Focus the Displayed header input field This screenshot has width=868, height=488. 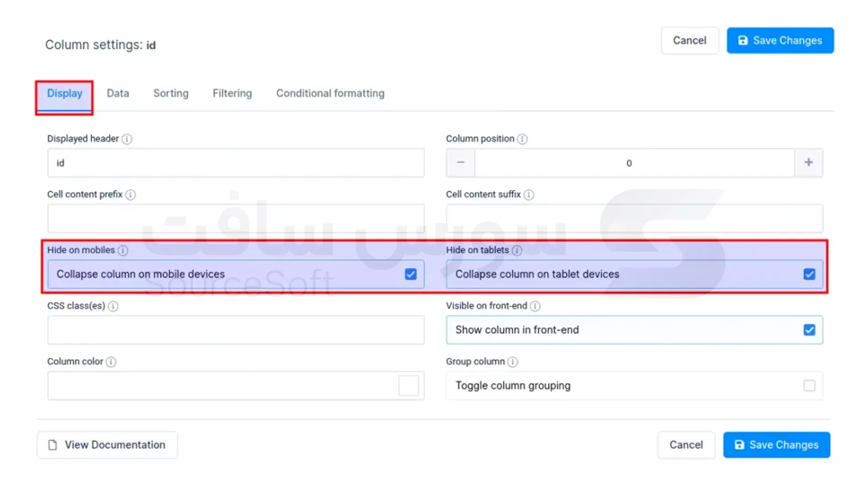(x=236, y=163)
